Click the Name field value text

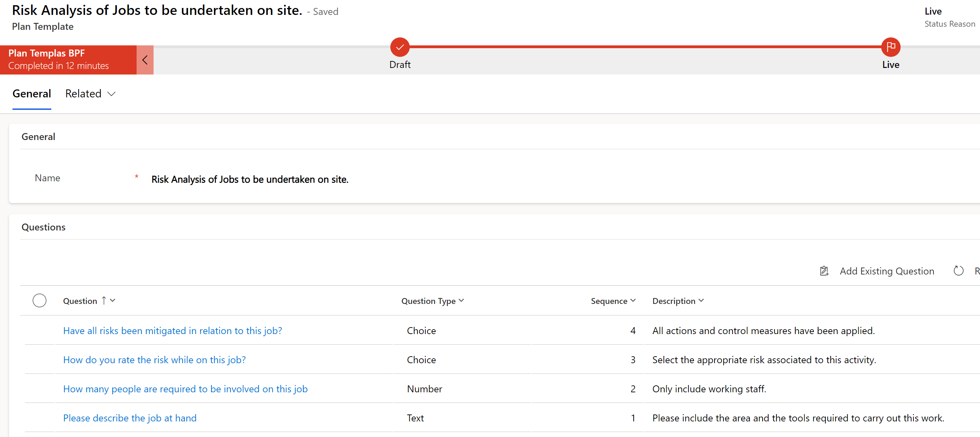click(x=250, y=179)
